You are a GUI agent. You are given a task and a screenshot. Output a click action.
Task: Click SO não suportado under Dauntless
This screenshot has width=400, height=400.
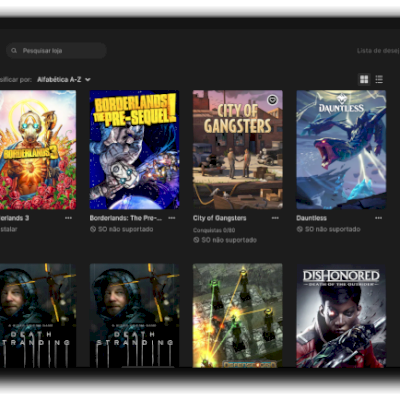[333, 229]
